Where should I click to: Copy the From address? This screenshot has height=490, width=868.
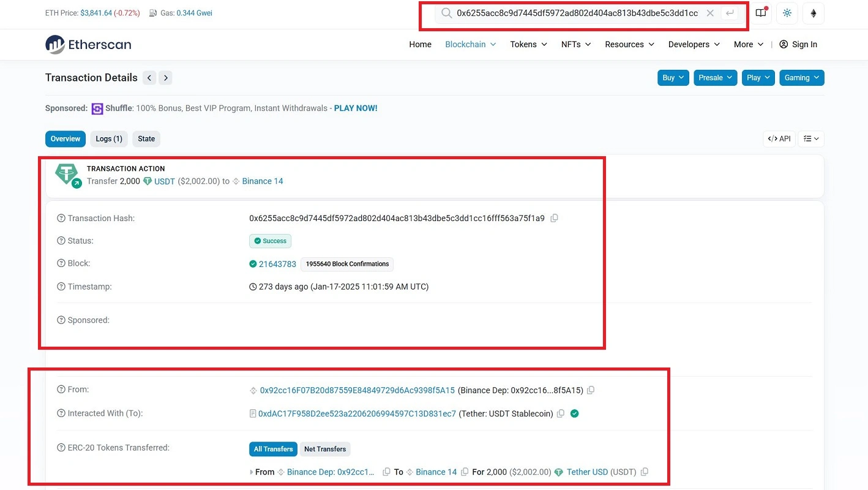click(591, 390)
